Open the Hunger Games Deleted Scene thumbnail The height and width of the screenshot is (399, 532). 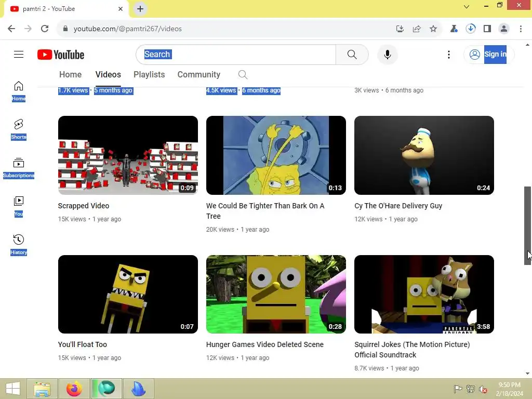coord(276,294)
